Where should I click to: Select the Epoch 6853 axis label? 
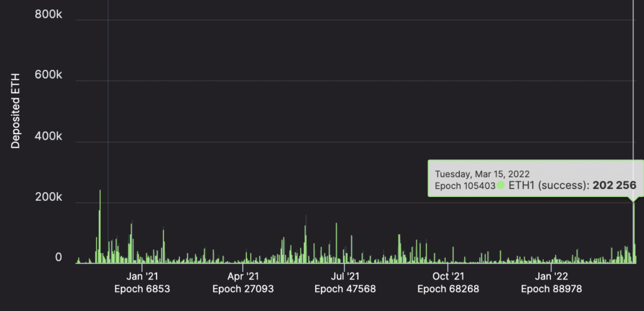point(142,289)
